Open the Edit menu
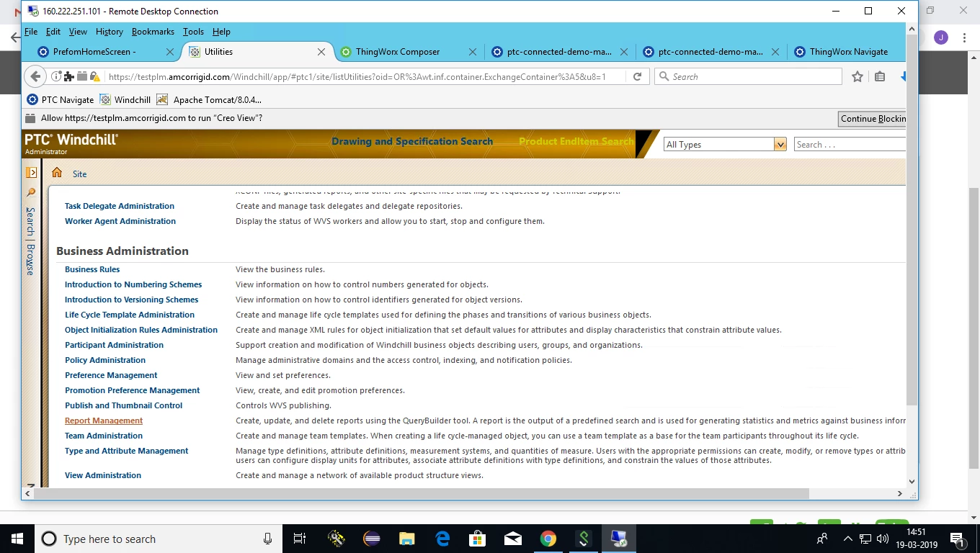Image resolution: width=980 pixels, height=553 pixels. 53,32
